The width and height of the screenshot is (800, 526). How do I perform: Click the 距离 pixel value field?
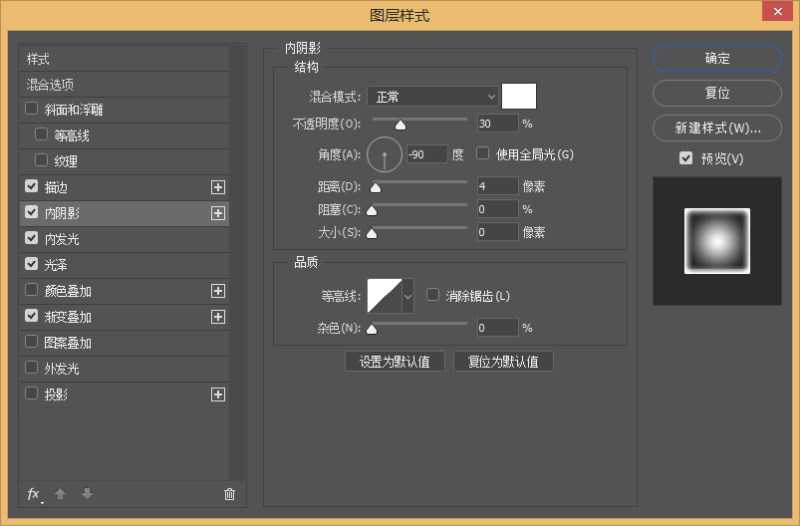[497, 186]
